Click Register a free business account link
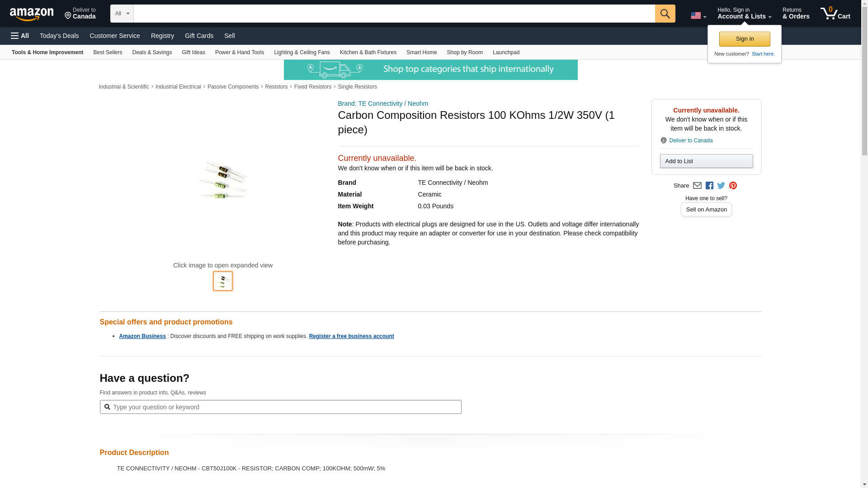The width and height of the screenshot is (868, 488). click(351, 336)
